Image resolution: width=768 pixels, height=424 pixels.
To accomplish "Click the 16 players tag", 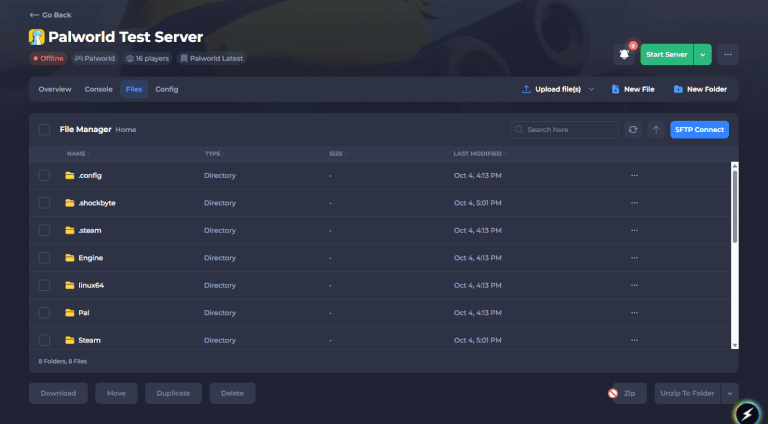I will point(147,58).
